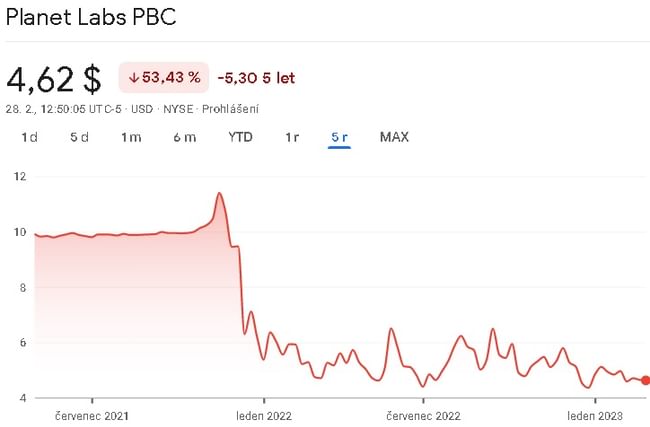Click the -53,43 % change badge
Image resolution: width=650 pixels, height=427 pixels.
point(164,78)
